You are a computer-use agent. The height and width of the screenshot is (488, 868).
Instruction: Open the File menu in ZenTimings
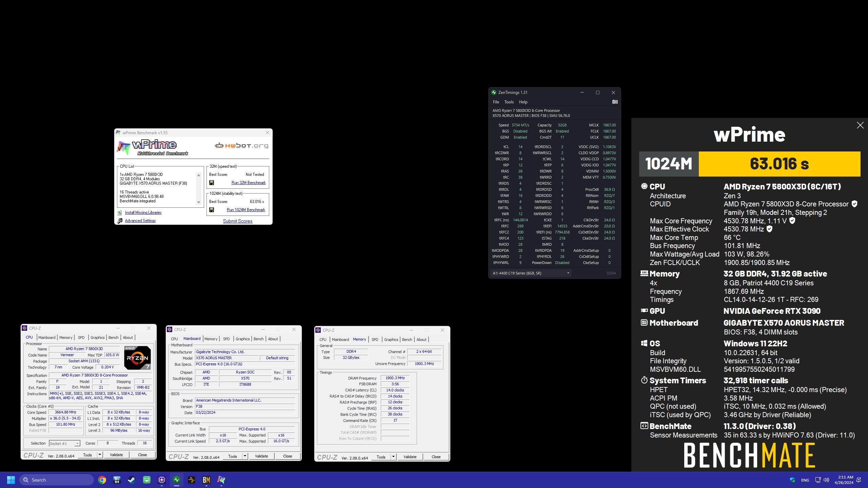[496, 102]
